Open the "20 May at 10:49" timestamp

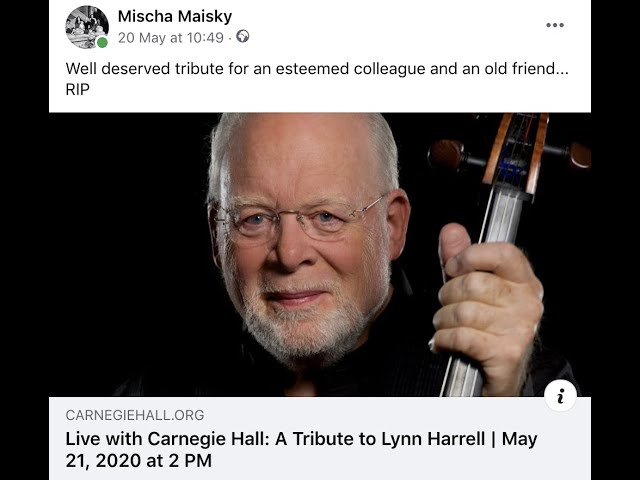(x=170, y=37)
